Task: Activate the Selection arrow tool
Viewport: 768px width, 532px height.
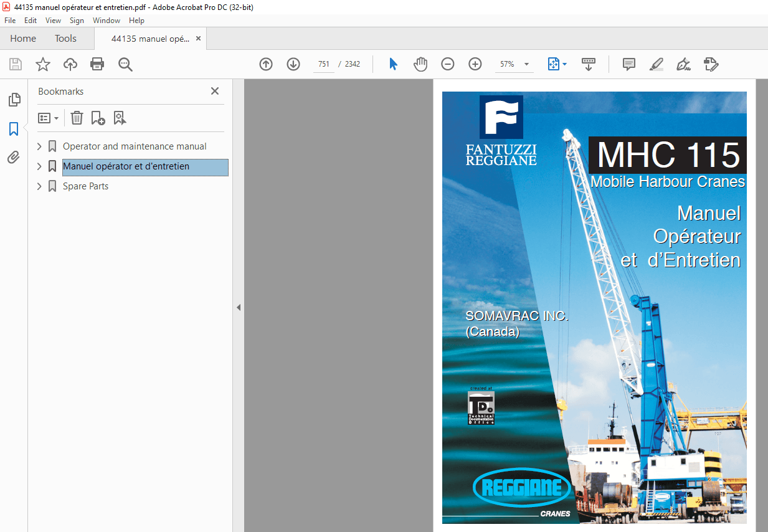Action: point(393,64)
